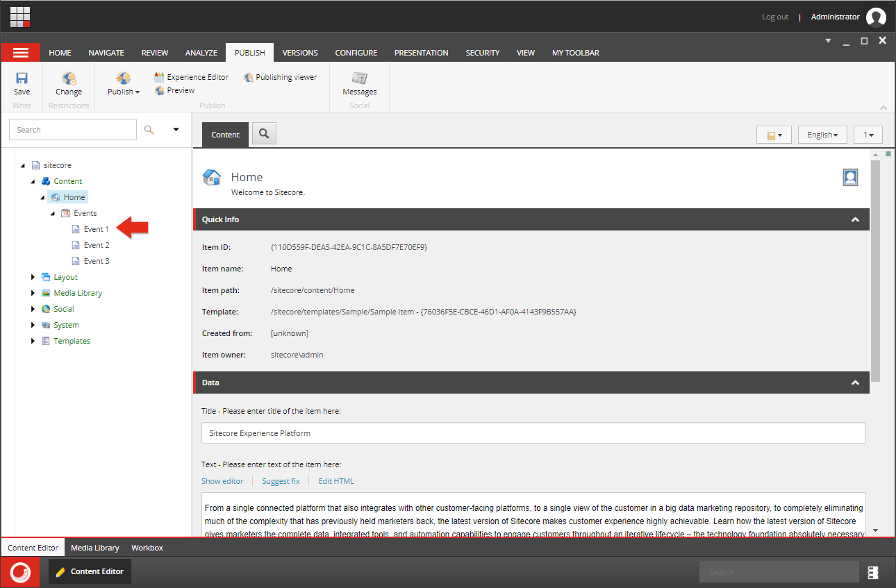Screen dimensions: 896x588
Task: Select the Events folder item
Action: 85,213
